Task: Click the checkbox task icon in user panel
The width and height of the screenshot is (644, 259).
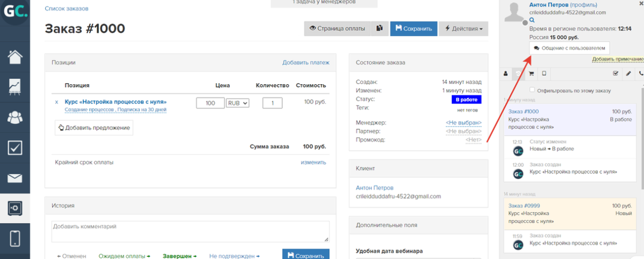Action: pyautogui.click(x=616, y=73)
